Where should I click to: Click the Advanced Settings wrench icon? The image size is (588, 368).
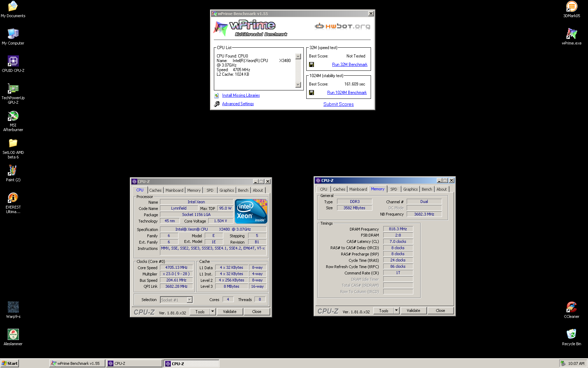pos(217,104)
